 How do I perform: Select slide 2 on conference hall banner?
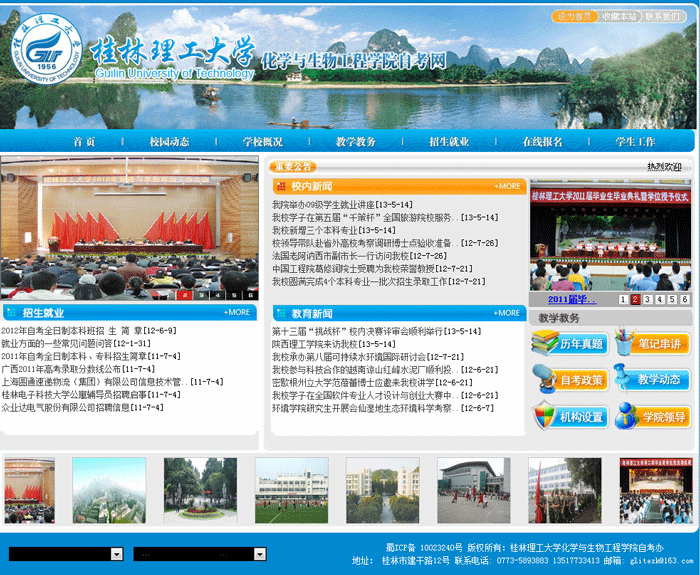point(185,295)
